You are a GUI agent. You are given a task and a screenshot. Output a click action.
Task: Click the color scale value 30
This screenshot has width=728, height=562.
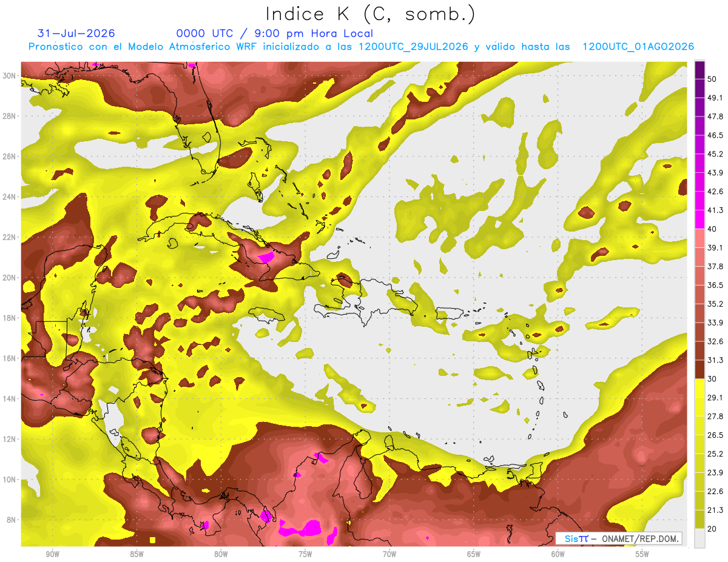click(712, 379)
